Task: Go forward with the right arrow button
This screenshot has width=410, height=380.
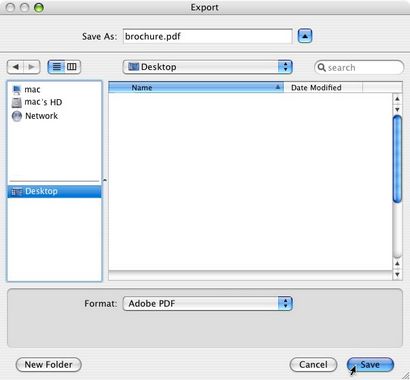Action: [x=32, y=67]
